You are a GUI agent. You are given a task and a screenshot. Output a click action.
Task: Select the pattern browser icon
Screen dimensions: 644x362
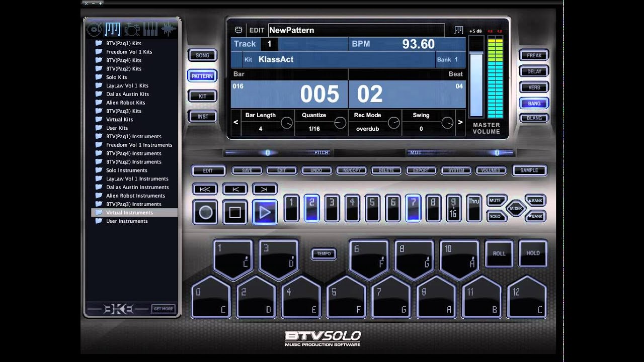[x=113, y=30]
